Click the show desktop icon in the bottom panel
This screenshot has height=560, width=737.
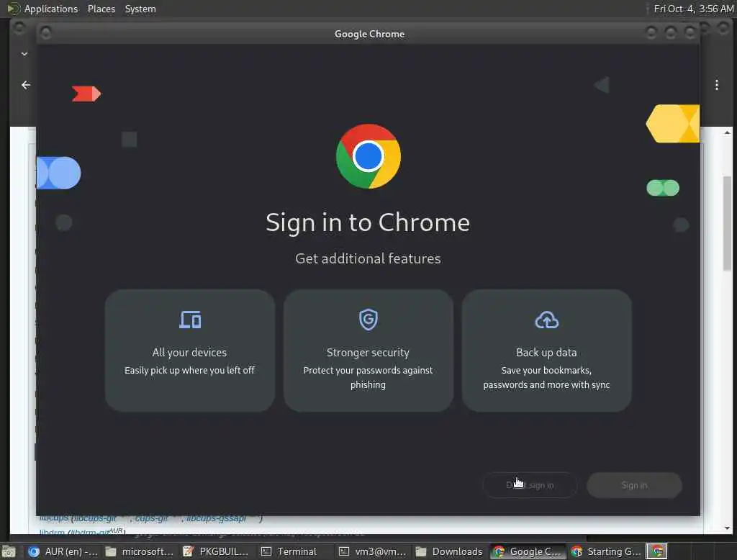(9, 551)
